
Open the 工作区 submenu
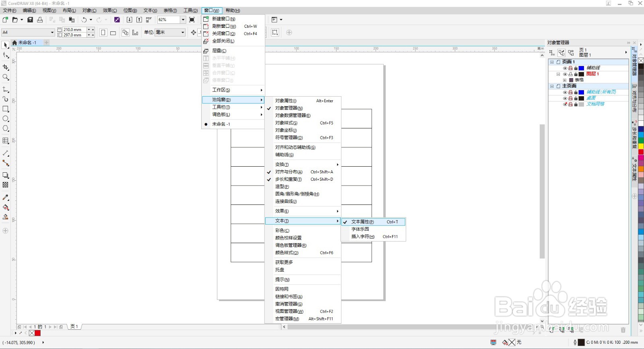(233, 90)
